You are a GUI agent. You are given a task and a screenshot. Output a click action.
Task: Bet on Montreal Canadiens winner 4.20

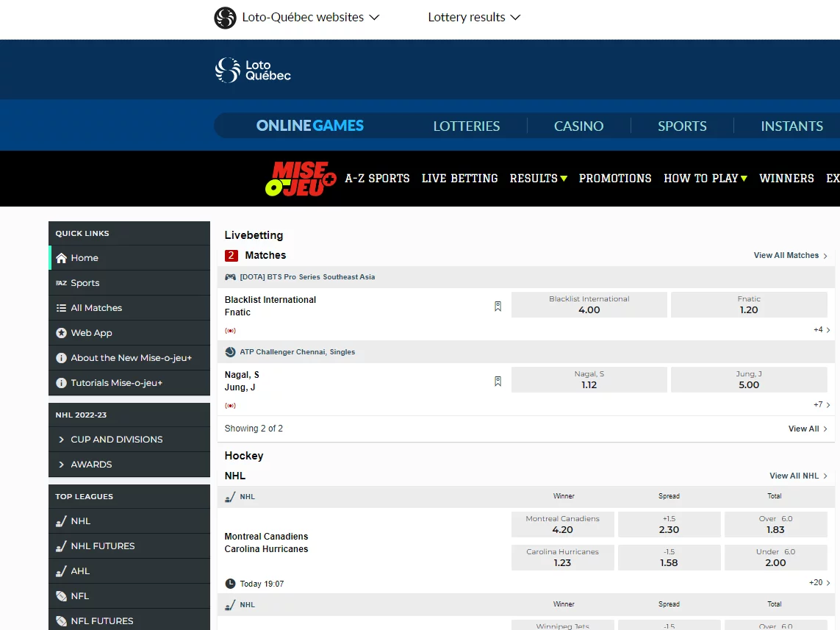click(562, 524)
